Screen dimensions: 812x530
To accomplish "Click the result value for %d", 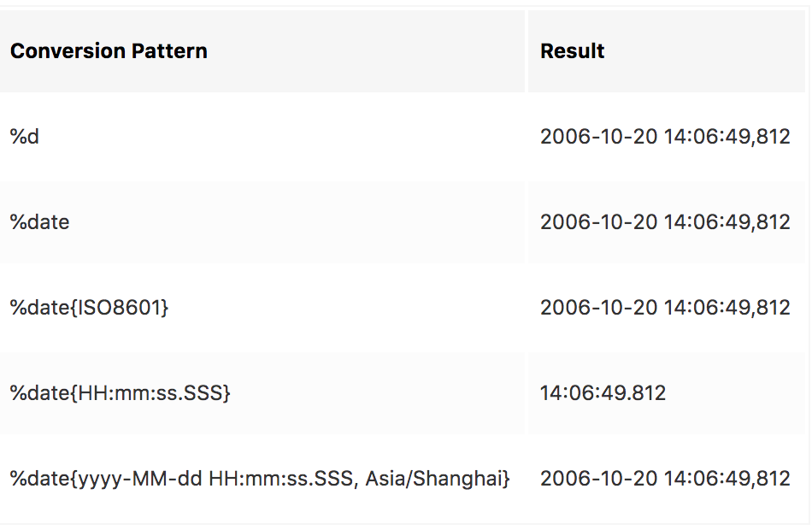I will tap(665, 137).
